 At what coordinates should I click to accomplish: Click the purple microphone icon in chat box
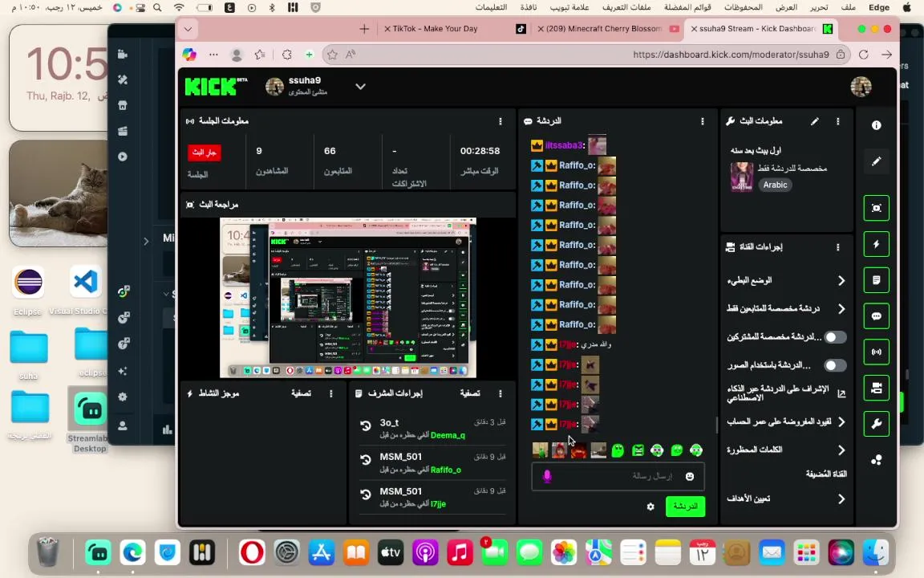coord(547,477)
